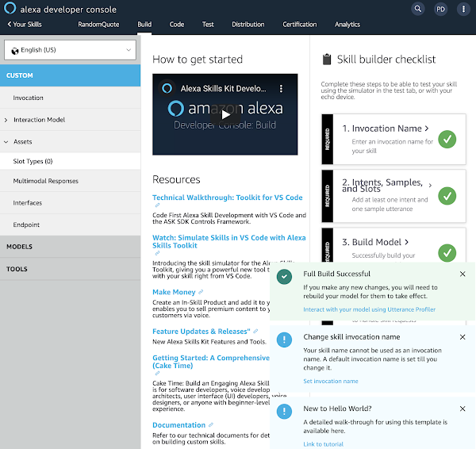
Task: Open the video's three-dot options menu
Action: 281,88
